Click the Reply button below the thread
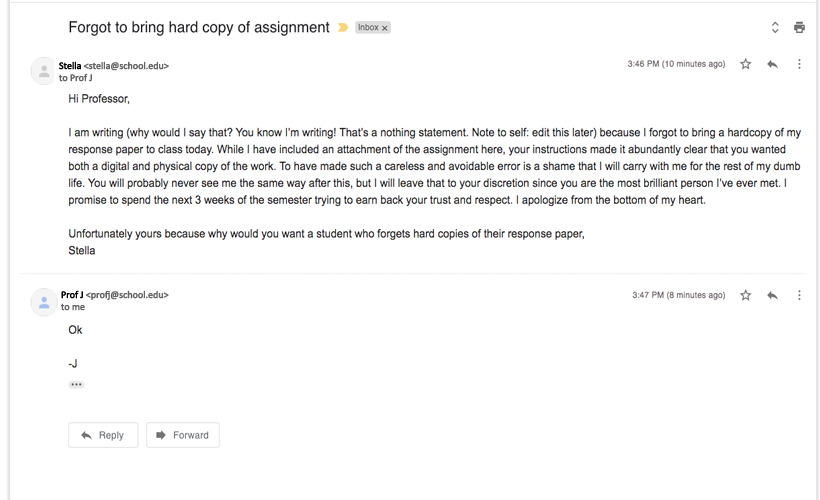820x500 pixels. 103,435
